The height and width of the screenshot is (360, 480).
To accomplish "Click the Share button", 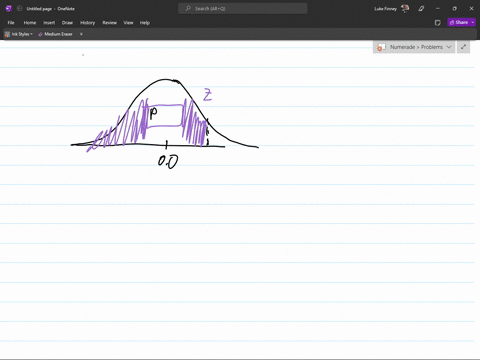I will (x=459, y=22).
